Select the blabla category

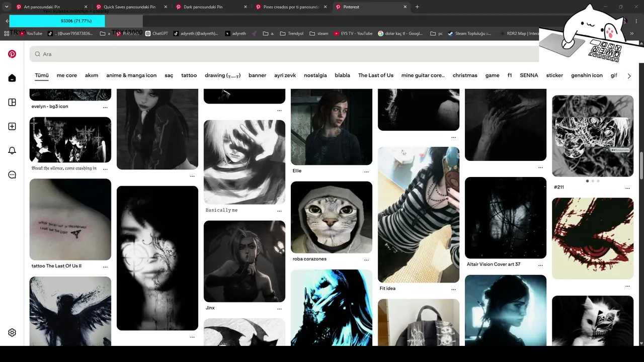tap(342, 75)
